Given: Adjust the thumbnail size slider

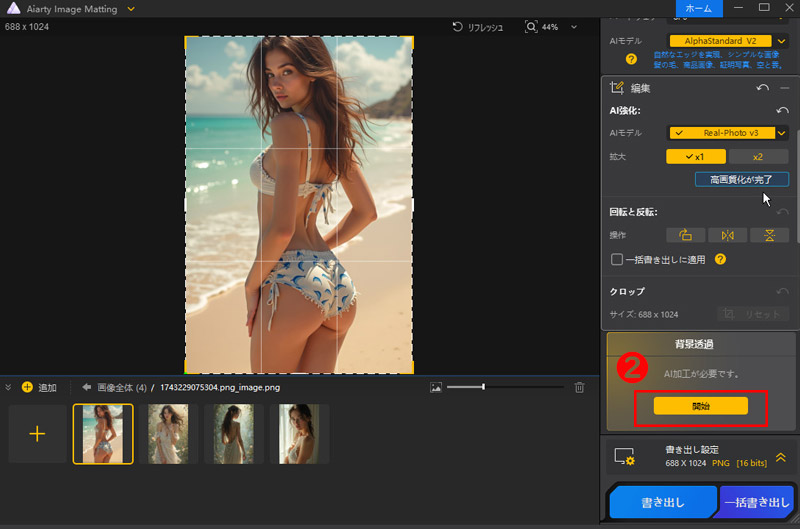Looking at the screenshot, I should 484,387.
